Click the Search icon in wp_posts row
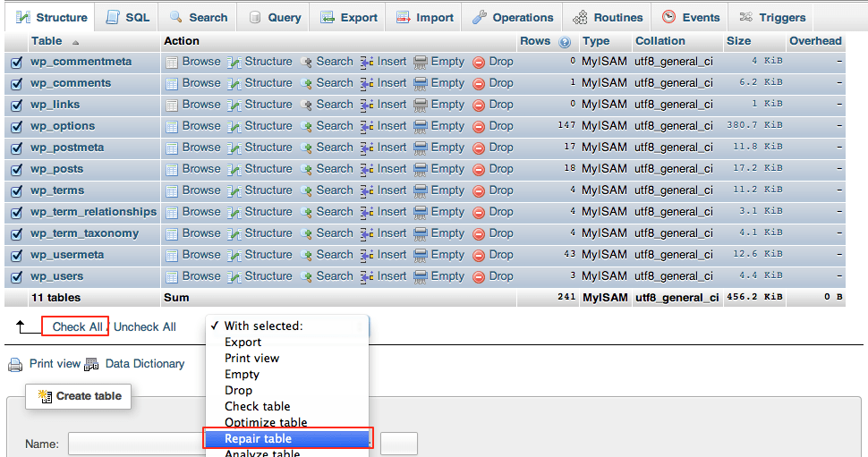Image resolution: width=868 pixels, height=457 pixels. tap(306, 170)
